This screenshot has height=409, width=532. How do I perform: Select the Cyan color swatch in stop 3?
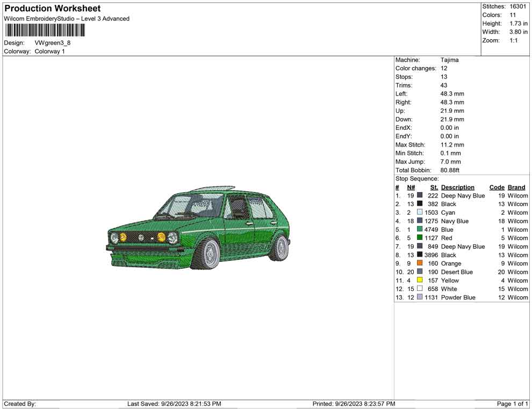point(420,213)
